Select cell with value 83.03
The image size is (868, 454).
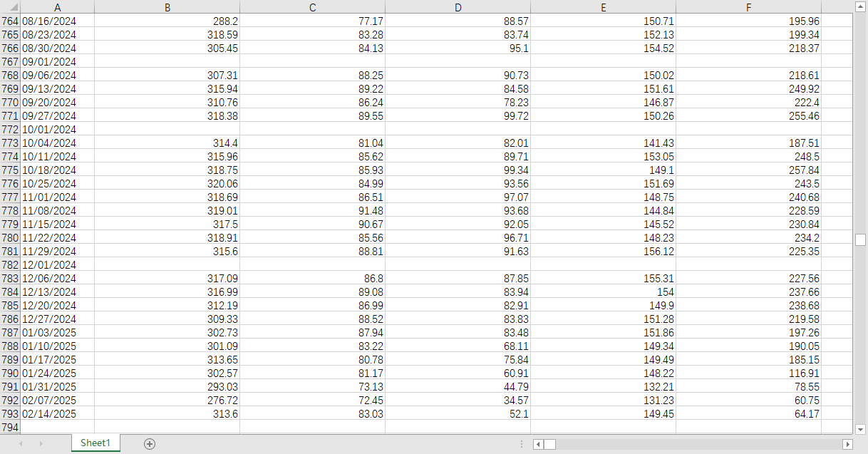312,414
